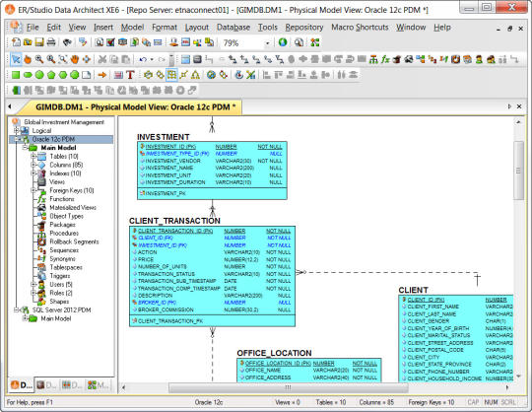This screenshot has width=532, height=412.
Task: Select the arrow pointer selection tool
Action: click(16, 59)
